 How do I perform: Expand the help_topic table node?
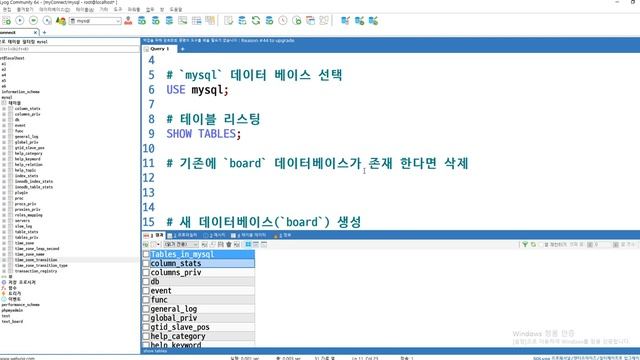(4, 170)
